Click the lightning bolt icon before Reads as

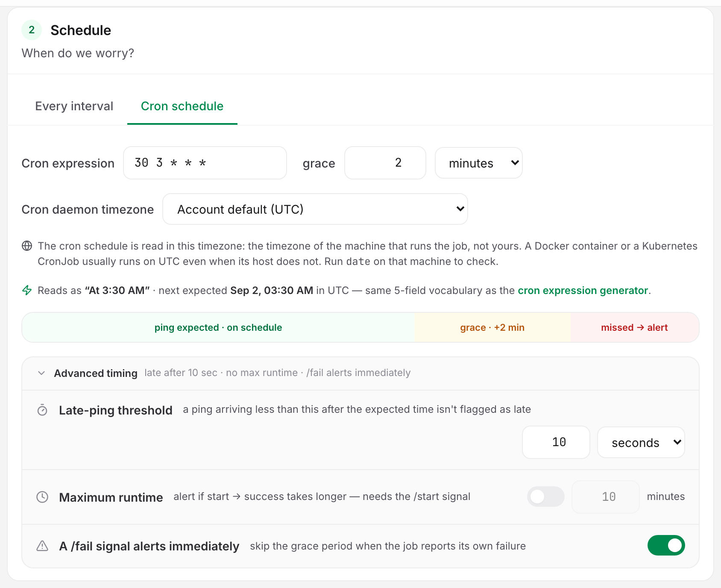coord(27,290)
